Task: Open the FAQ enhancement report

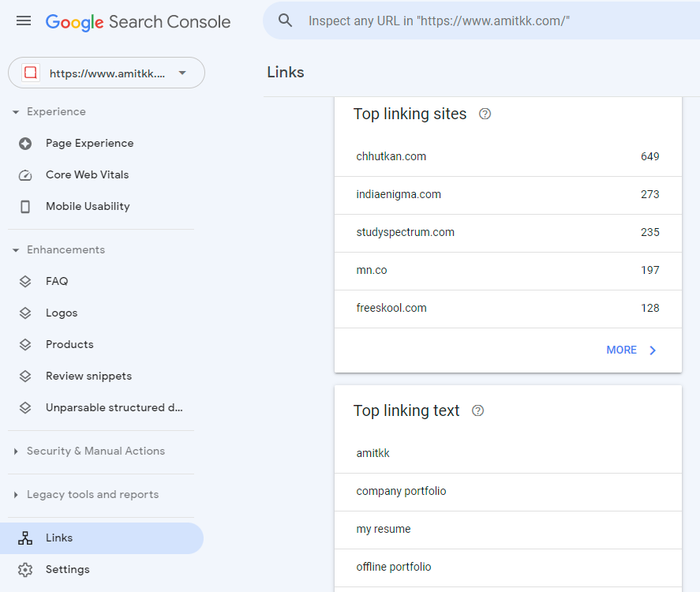Action: pyautogui.click(x=102, y=281)
